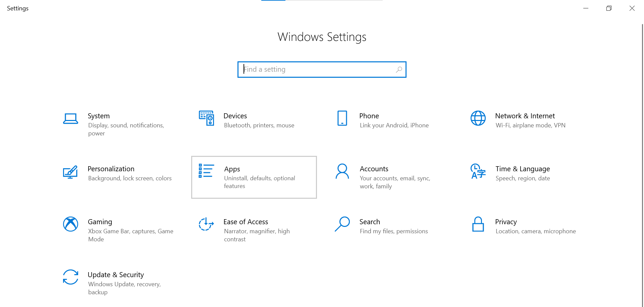Image resolution: width=644 pixels, height=307 pixels.
Task: Click the Network & Internet globe icon
Action: 478,118
